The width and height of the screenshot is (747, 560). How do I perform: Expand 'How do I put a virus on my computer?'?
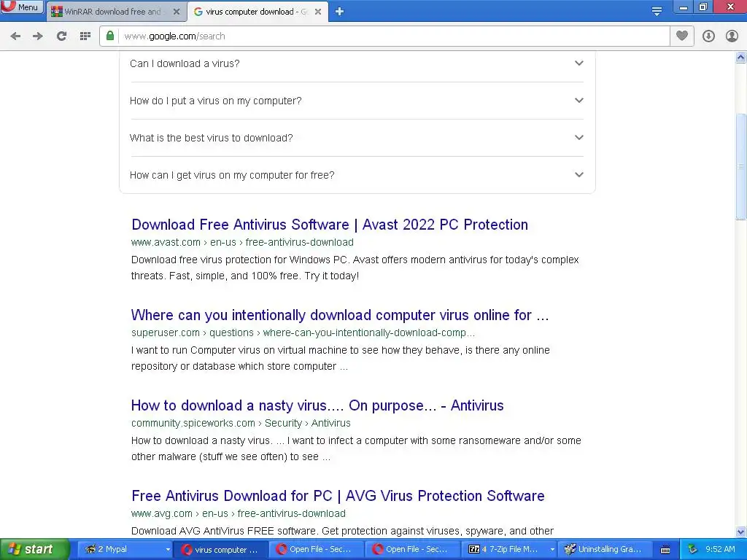[357, 101]
